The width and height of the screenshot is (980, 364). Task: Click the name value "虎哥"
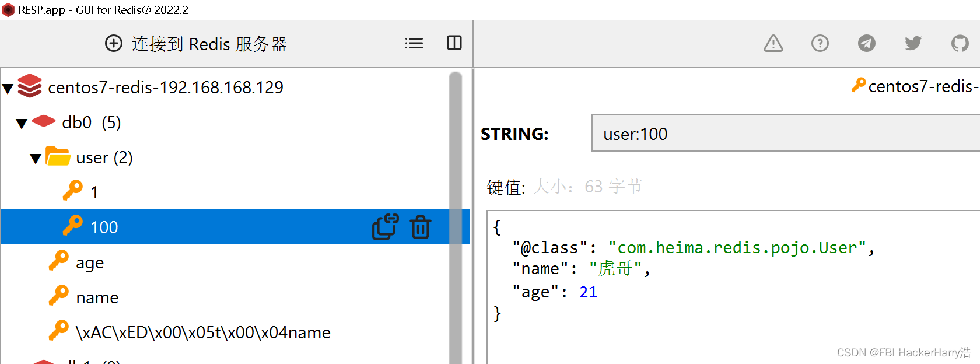[615, 269]
